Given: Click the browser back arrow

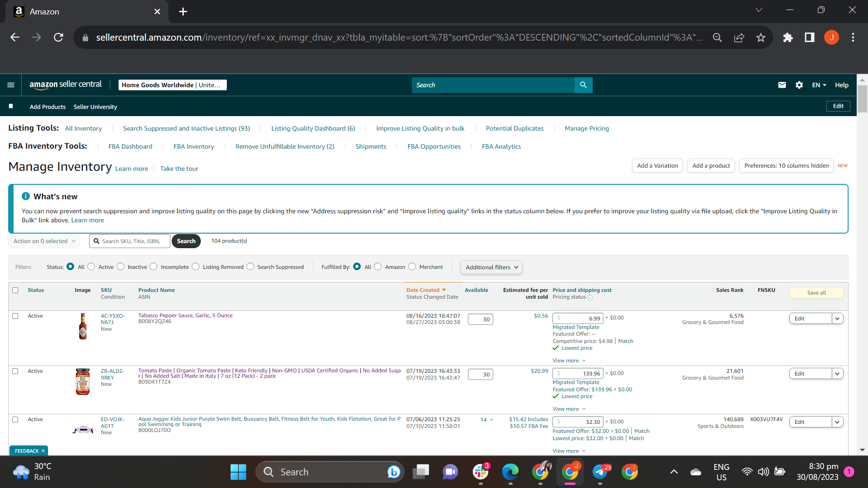Looking at the screenshot, I should pos(15,38).
